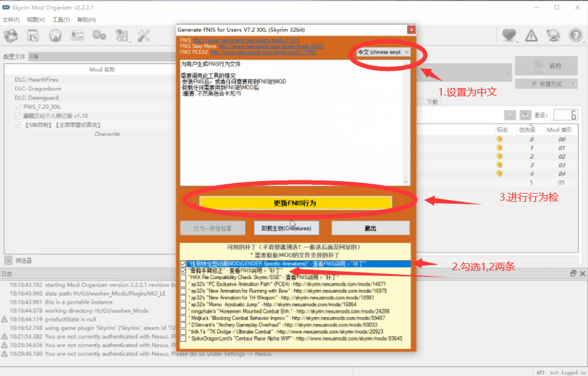Close the log panel with X icon
Image resolution: width=588 pixels, height=376 pixels.
[582, 273]
